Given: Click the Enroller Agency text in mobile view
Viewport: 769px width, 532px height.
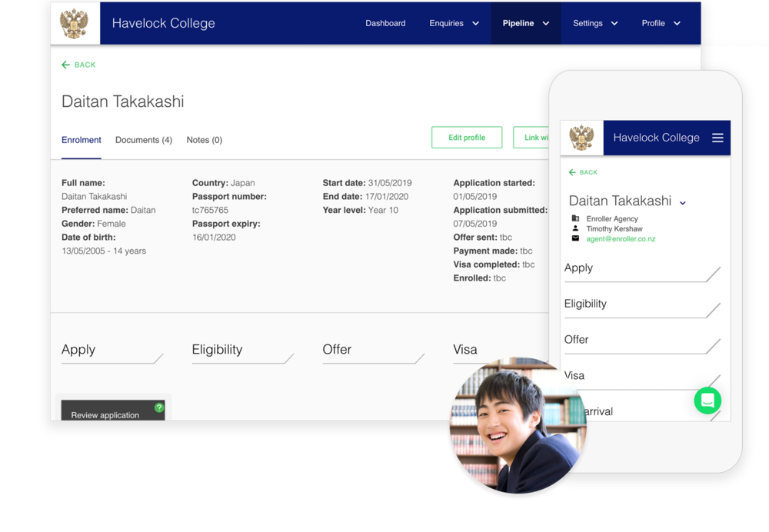Looking at the screenshot, I should tap(612, 218).
